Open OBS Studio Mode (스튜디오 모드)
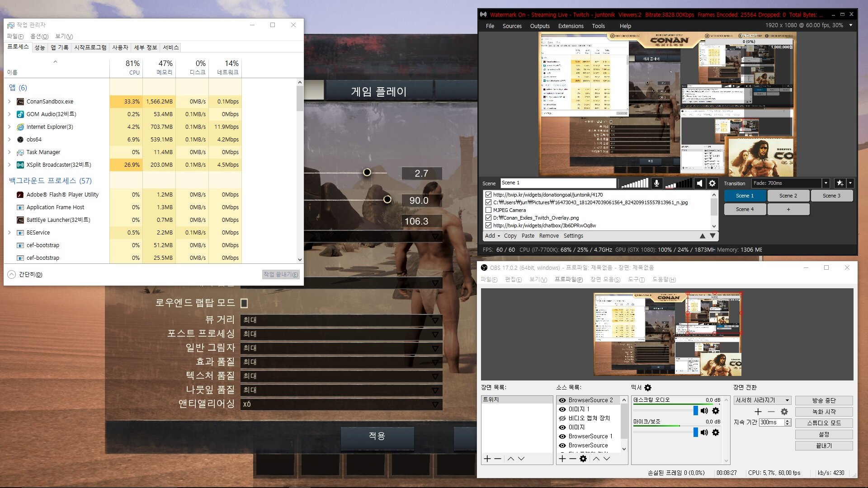The height and width of the screenshot is (488, 868). point(824,423)
